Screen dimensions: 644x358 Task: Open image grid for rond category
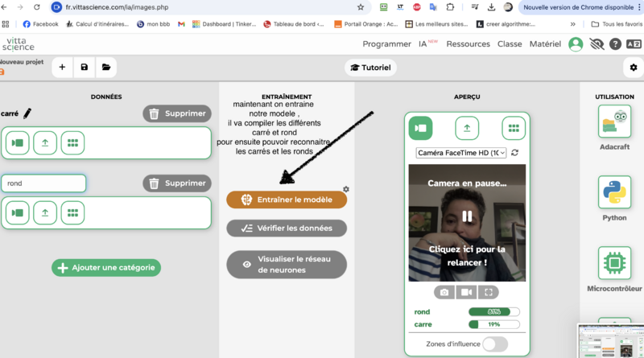72,212
